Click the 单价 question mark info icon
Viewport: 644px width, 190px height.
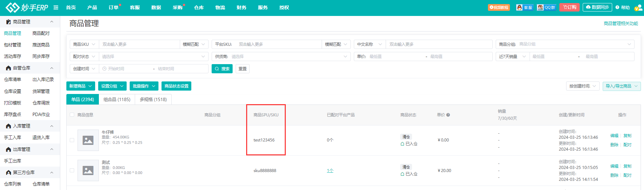pyautogui.click(x=448, y=115)
